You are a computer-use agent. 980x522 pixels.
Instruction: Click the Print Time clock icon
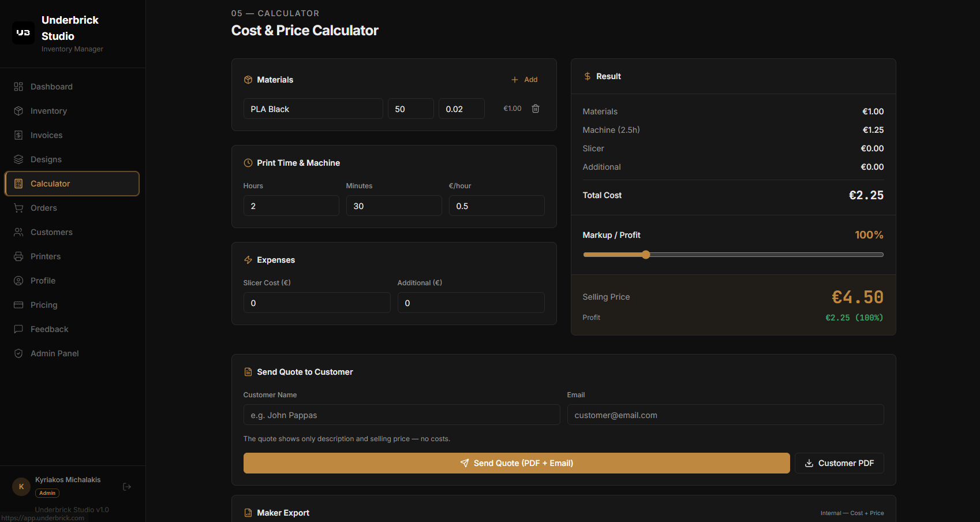pos(248,163)
